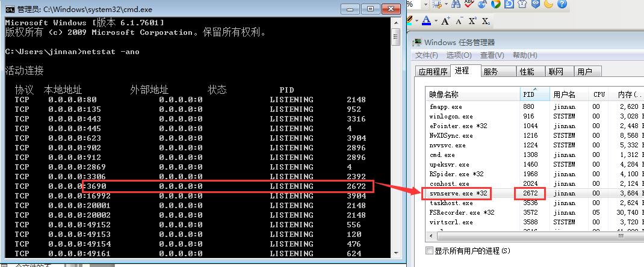Open the 帮助(H) menu in Task Manager
The width and height of the screenshot is (644, 267).
(x=525, y=55)
